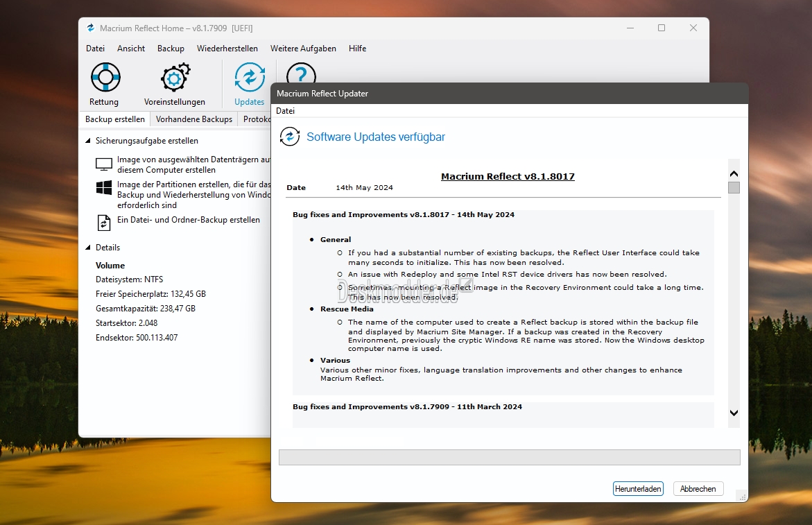Click the Macrium Reflect v8.1.8017 heading

coord(508,176)
